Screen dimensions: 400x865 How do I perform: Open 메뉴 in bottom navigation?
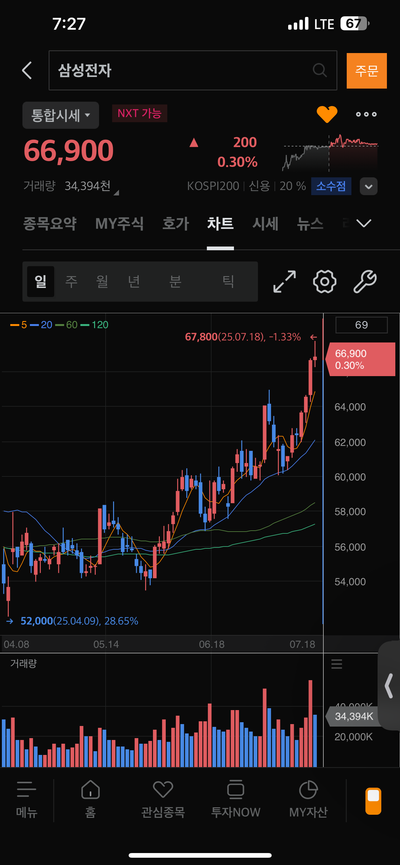point(26,799)
